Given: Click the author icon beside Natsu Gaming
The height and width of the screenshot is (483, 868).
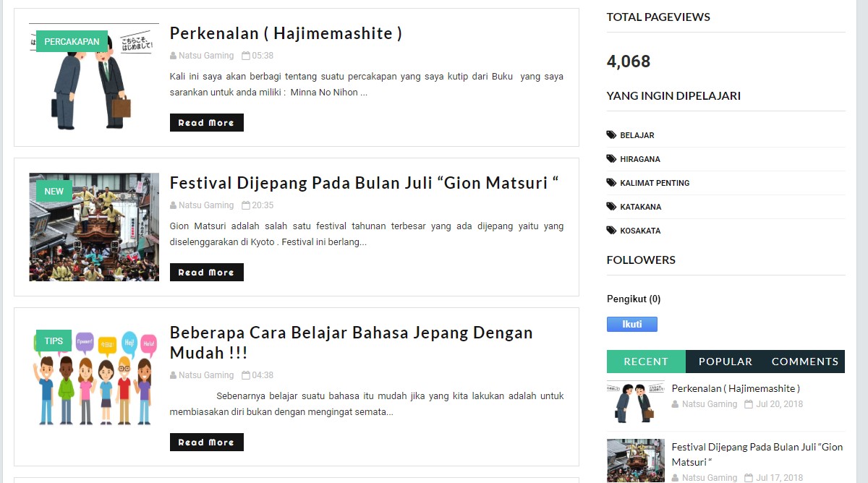Looking at the screenshot, I should 174,55.
